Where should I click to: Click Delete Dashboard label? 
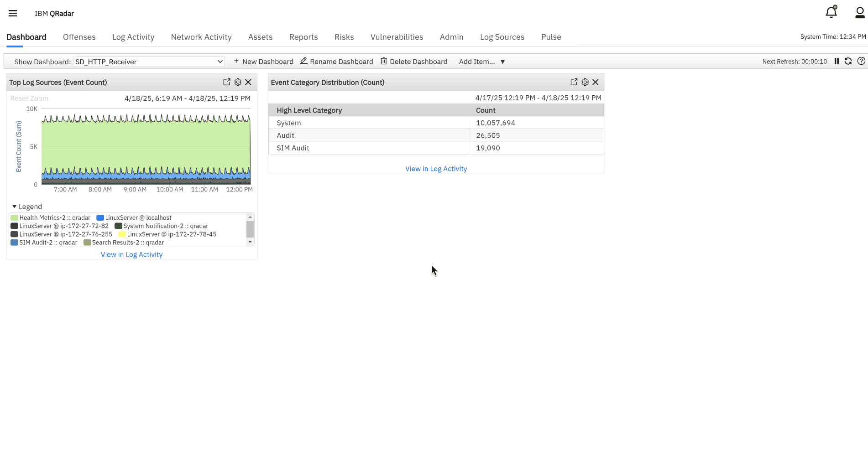click(x=418, y=62)
